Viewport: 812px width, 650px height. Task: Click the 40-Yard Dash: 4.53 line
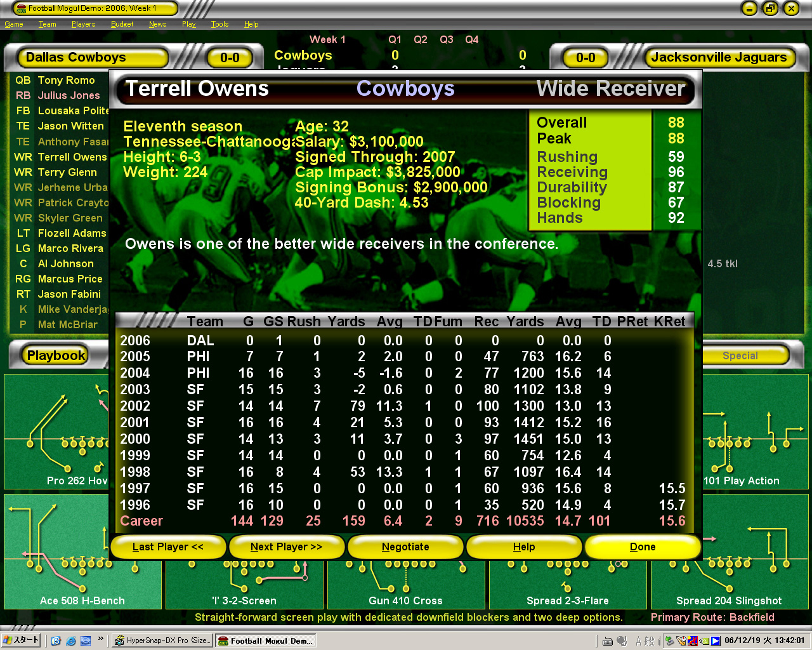362,202
